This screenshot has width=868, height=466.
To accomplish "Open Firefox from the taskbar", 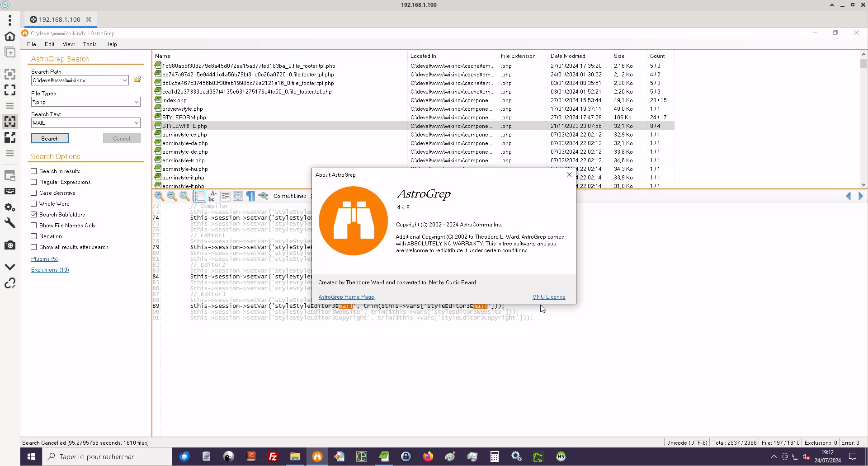I will [x=428, y=457].
